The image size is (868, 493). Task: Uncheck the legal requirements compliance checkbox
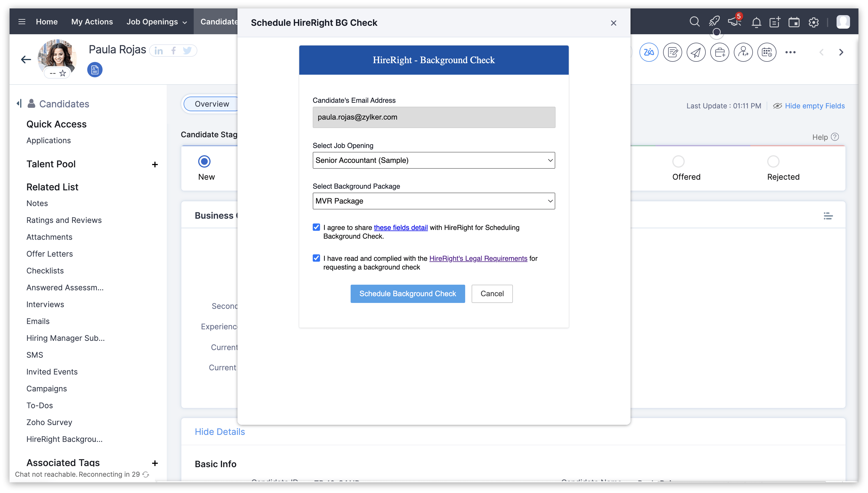(x=316, y=258)
